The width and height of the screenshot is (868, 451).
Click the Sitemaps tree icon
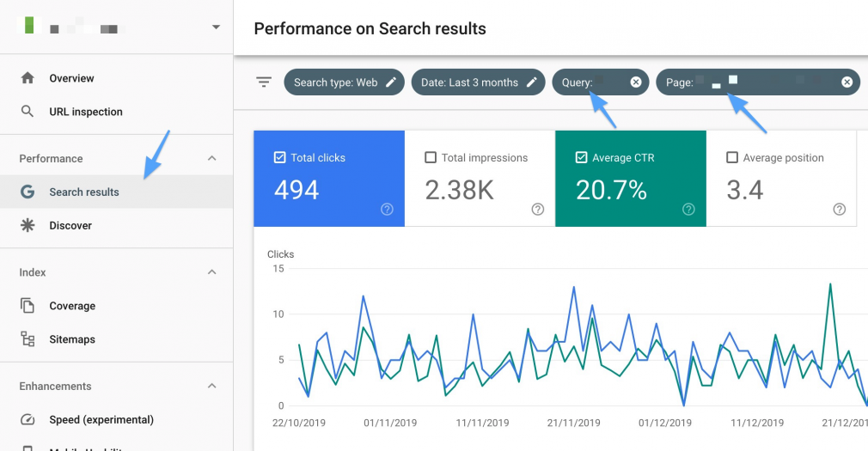28,338
